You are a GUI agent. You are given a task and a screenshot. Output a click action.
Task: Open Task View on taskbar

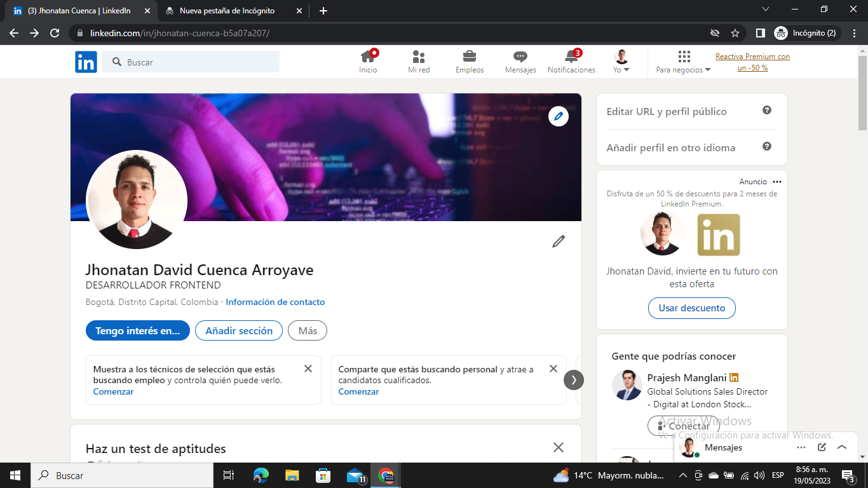229,475
